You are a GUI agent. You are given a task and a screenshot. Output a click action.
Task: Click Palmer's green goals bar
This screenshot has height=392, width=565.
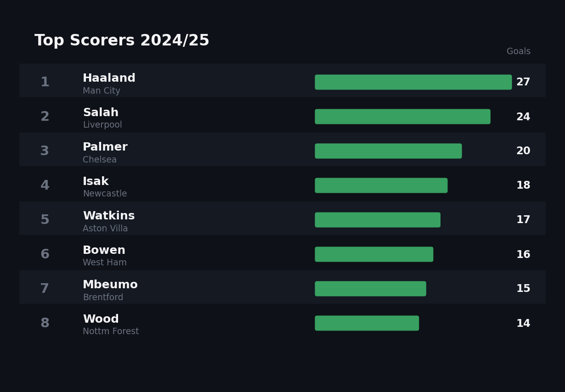[388, 151]
